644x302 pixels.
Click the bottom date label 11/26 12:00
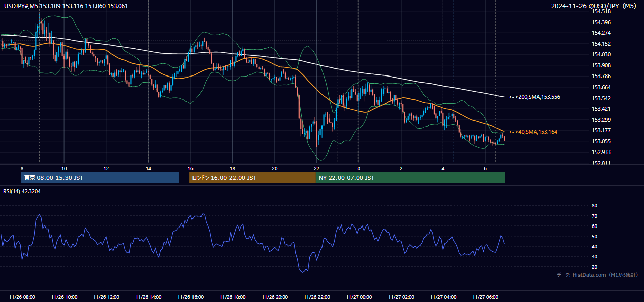(106, 297)
